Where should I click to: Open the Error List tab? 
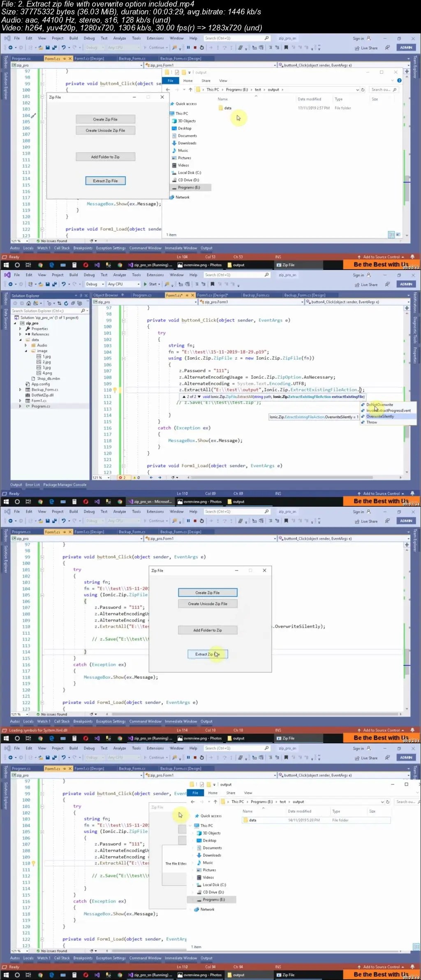[32, 485]
